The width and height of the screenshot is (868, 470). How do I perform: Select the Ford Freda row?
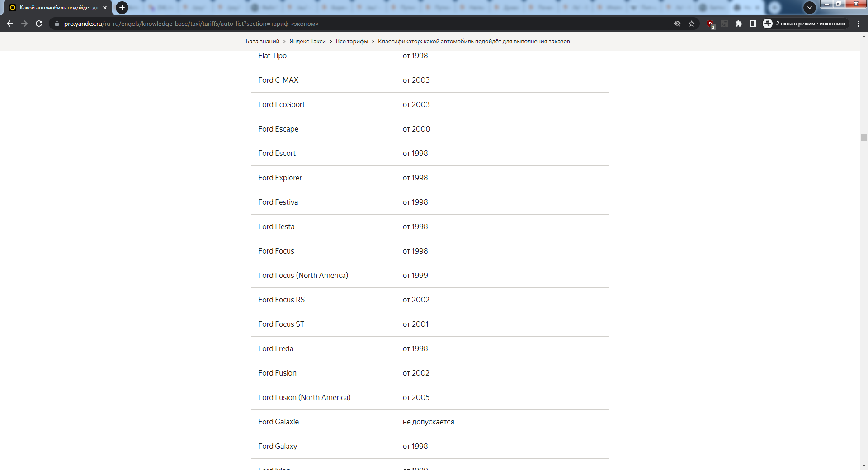pos(430,349)
